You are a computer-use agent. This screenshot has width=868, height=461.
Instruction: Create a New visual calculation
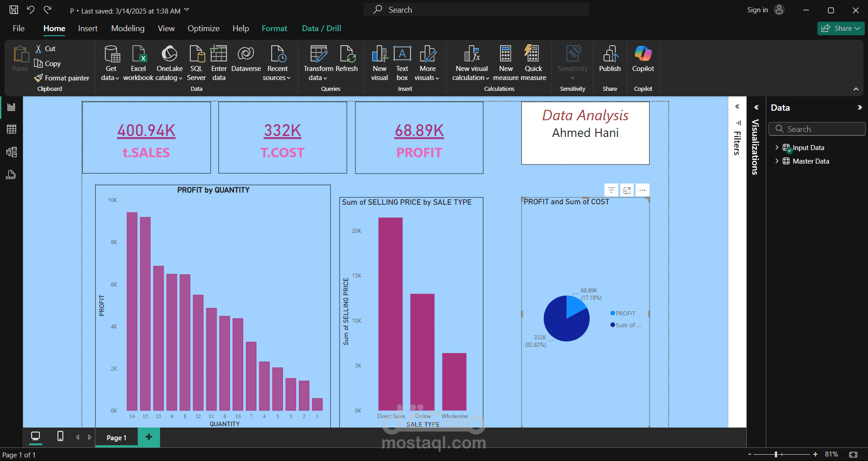471,63
